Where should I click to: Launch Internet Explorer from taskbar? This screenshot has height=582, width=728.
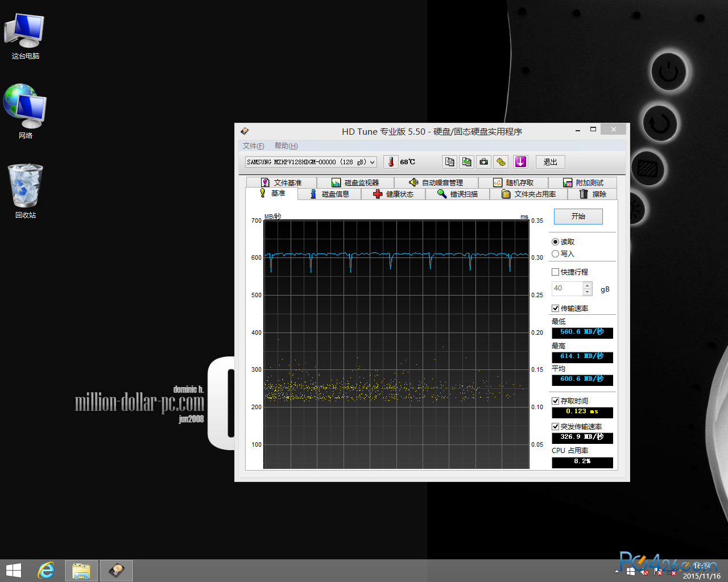click(x=46, y=571)
